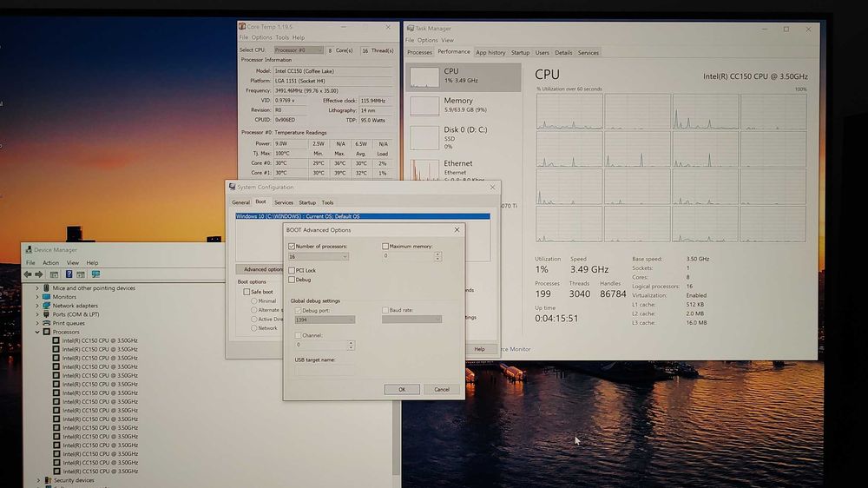The height and width of the screenshot is (488, 868).
Task: Click the blue question-mark Help icon in Device Manager
Action: [x=69, y=274]
